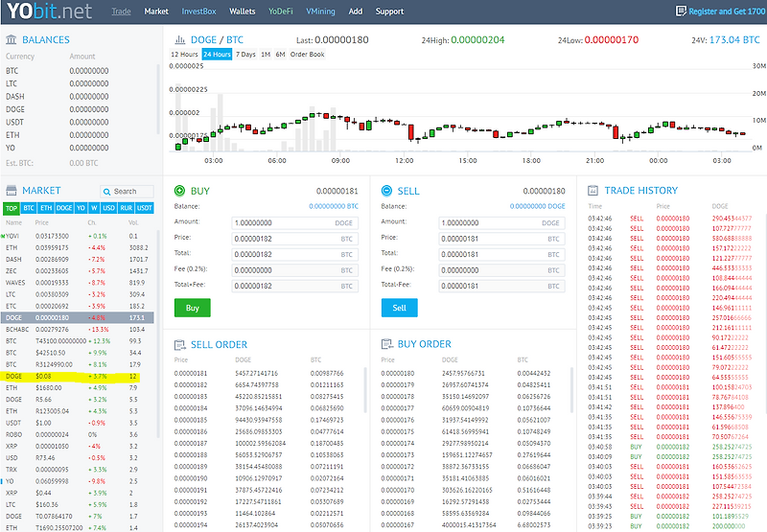Show the Order Book chart view
The image size is (767, 532).
coord(307,55)
